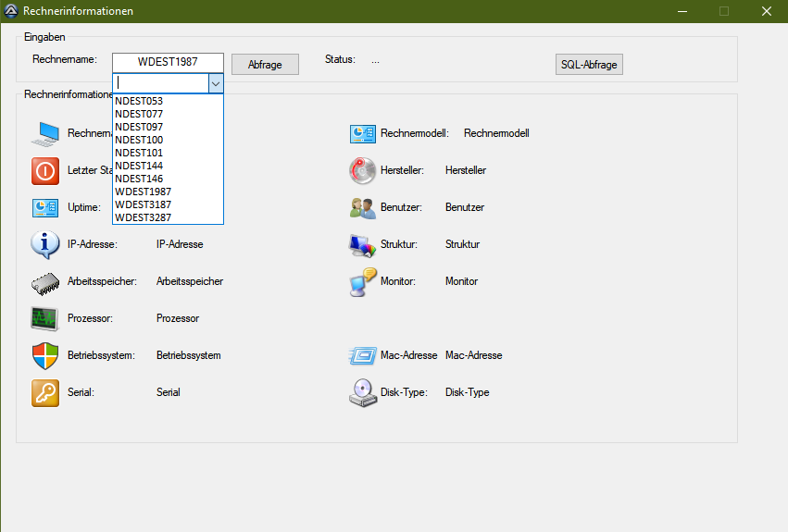Pick NDEST101 from the computer list
Viewport: 788px width, 532px height.
[139, 153]
